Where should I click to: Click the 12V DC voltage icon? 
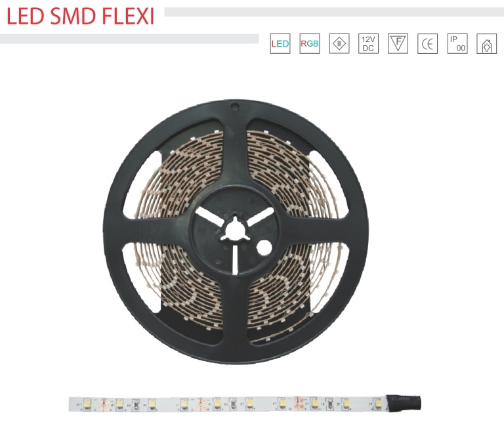[x=368, y=43]
